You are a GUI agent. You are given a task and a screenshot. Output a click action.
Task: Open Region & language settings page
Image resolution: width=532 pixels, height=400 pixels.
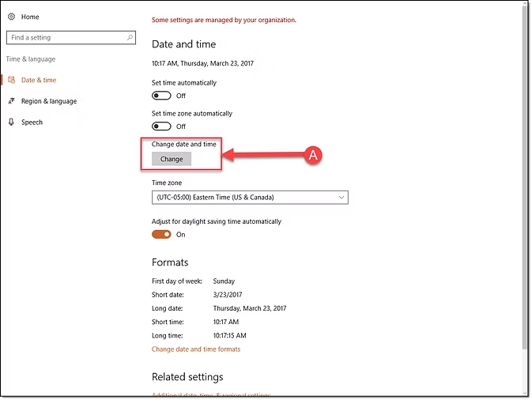point(48,101)
